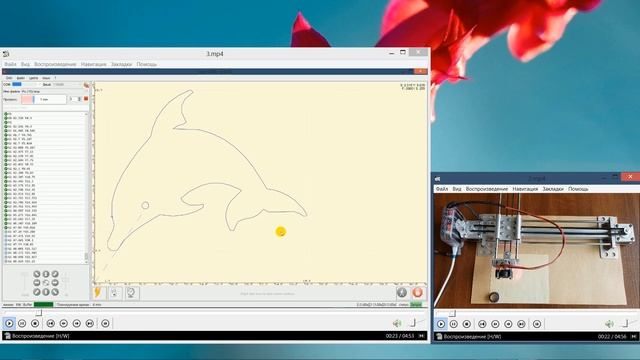
Task: Click the yellow cursor marker on the canvas
Action: point(281,232)
